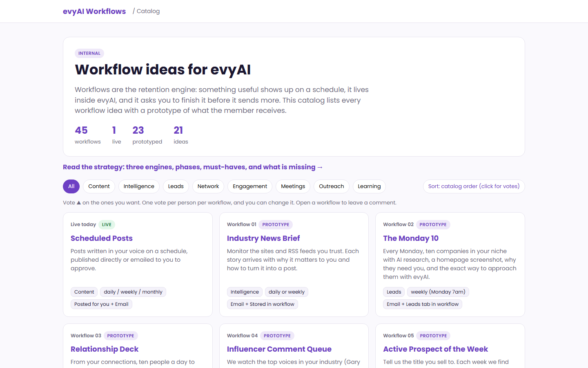Open the Relationship Deck workflow
Image resolution: width=588 pixels, height=368 pixels.
coord(105,349)
